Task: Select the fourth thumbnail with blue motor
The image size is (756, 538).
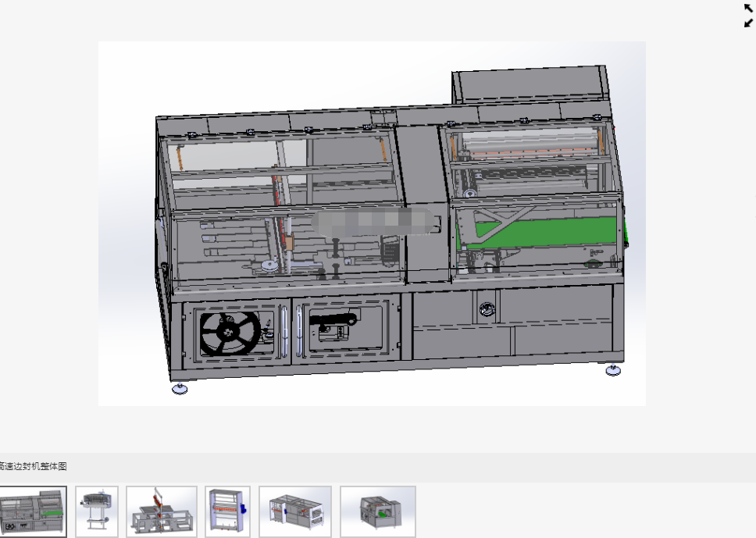Action: 227,511
